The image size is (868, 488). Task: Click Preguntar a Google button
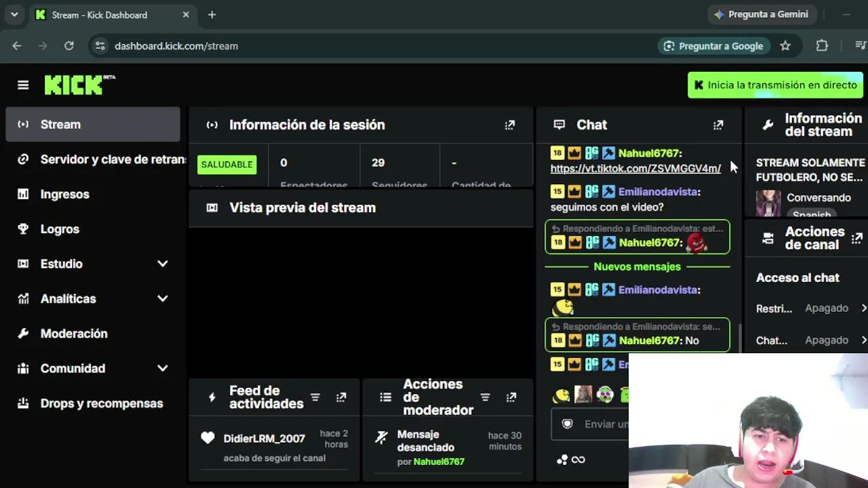tap(713, 46)
